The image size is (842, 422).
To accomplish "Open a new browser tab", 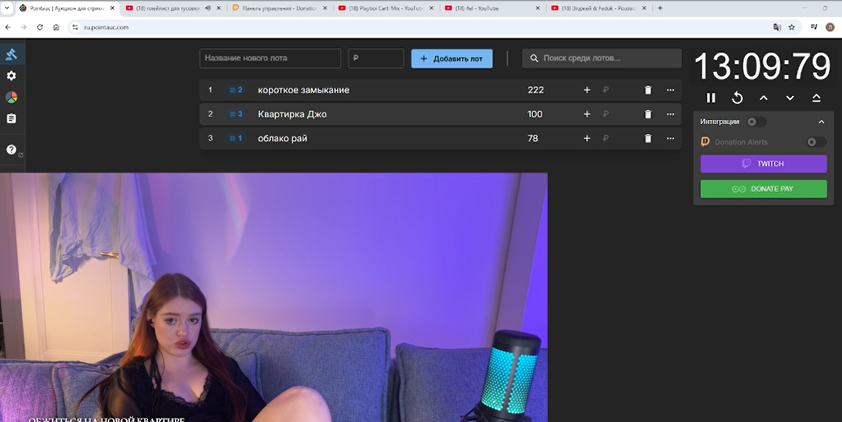I will 660,8.
